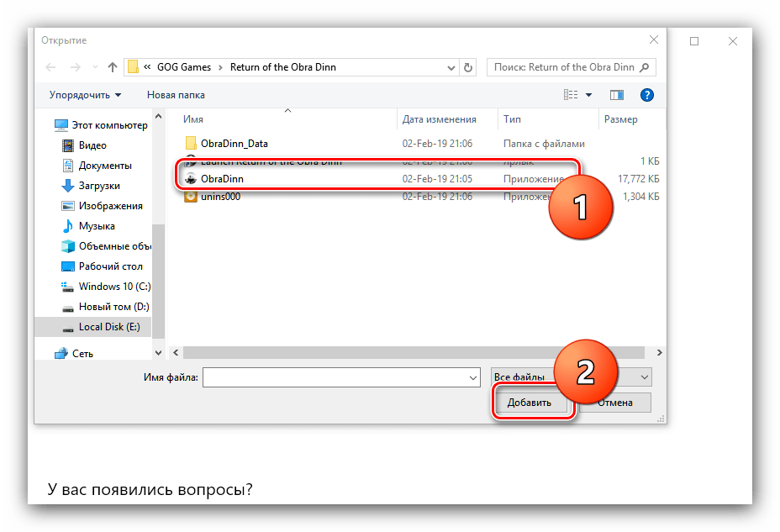Screen dimensions: 780x532
Task: Open the Упорядочить dropdown menu
Action: (x=85, y=95)
